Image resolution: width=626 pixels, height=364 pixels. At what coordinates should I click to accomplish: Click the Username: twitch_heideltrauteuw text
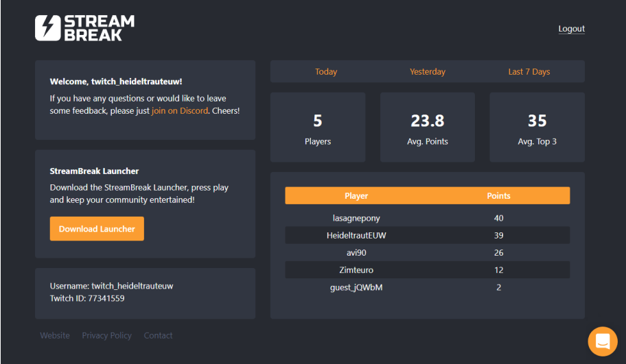[111, 286]
